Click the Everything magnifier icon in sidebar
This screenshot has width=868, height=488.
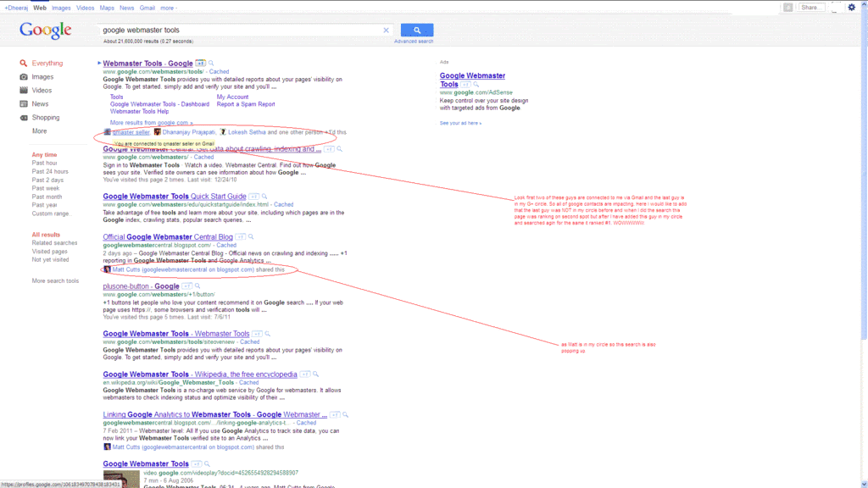(x=23, y=63)
